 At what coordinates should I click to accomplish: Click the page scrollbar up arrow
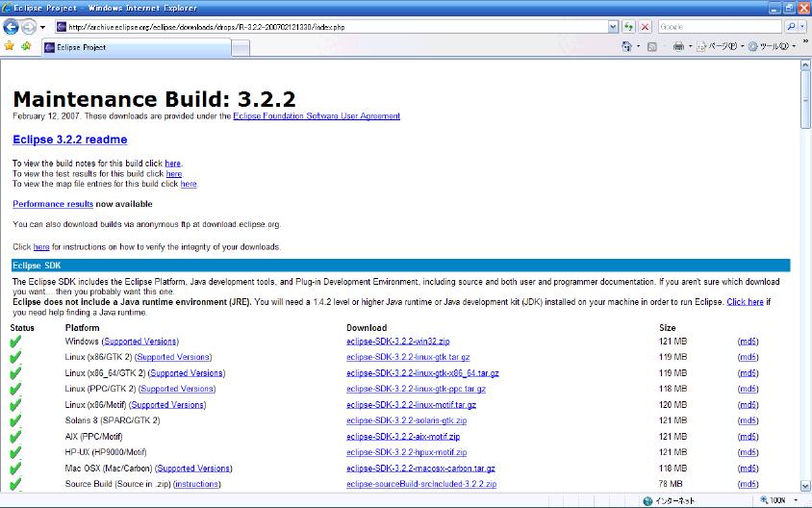(x=805, y=65)
